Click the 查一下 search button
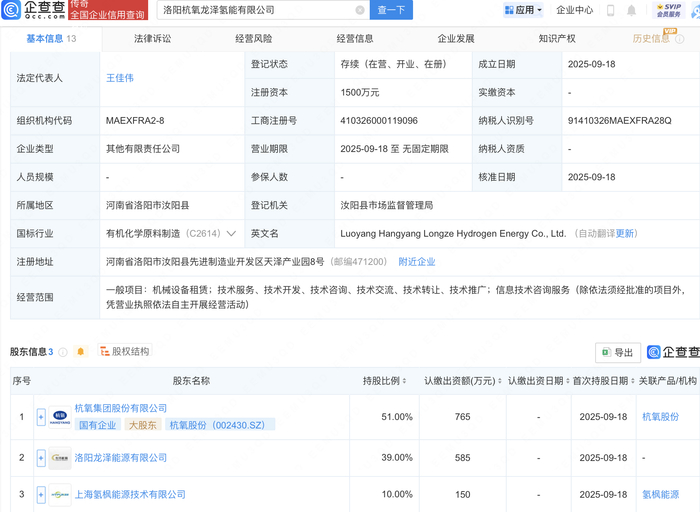 pyautogui.click(x=392, y=10)
